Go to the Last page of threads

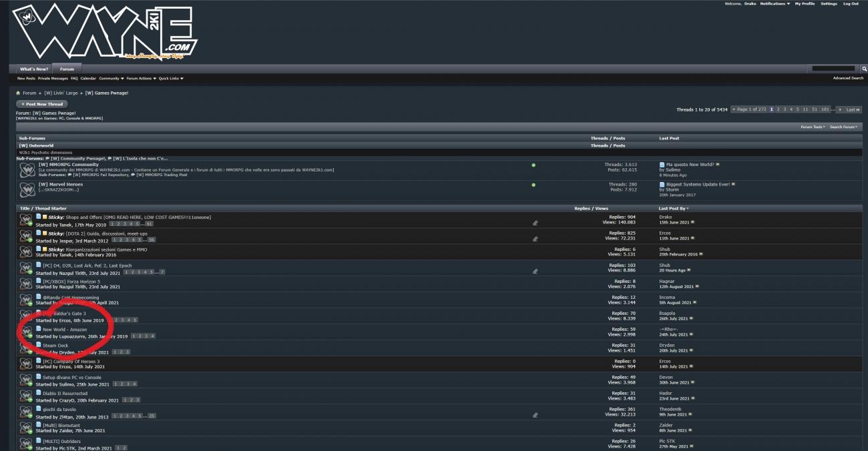[x=853, y=109]
